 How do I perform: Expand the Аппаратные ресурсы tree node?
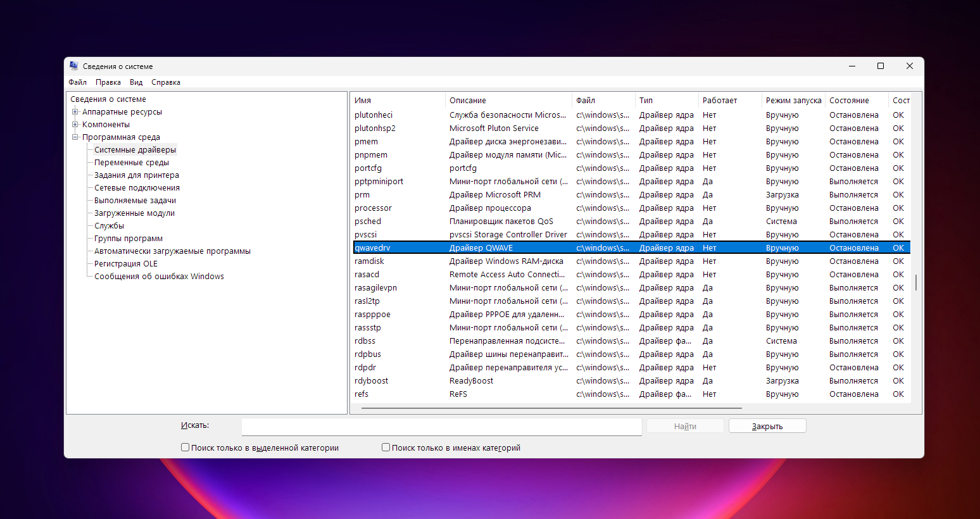coord(75,112)
